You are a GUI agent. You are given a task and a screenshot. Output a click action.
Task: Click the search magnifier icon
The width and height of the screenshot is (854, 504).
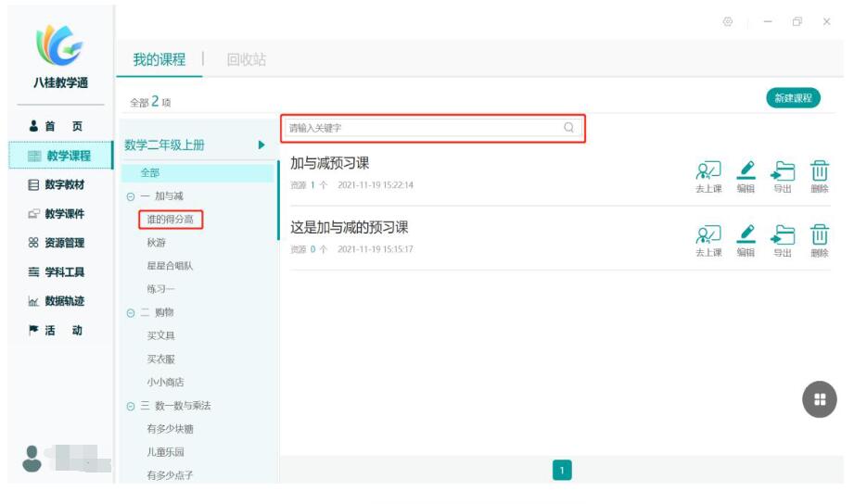tap(568, 128)
